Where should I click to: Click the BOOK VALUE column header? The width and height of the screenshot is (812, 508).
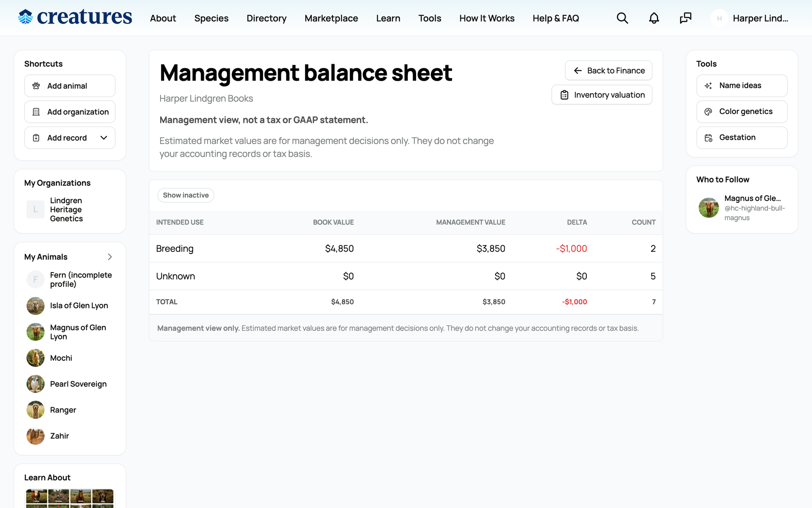click(333, 222)
